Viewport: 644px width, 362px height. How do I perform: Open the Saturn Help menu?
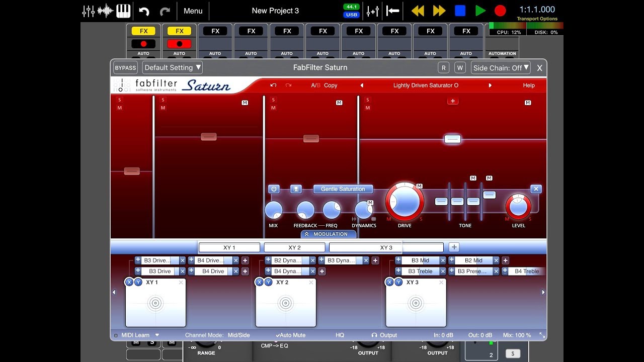click(x=529, y=85)
